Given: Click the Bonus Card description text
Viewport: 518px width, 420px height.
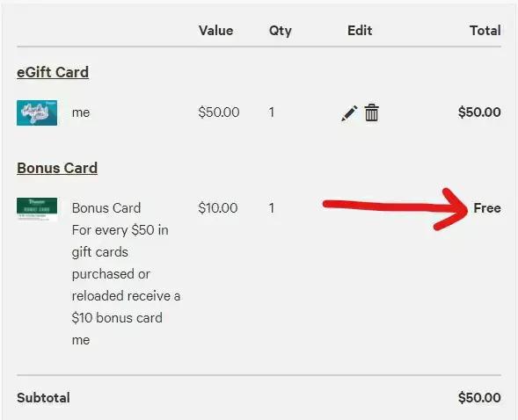Looking at the screenshot, I should coord(126,274).
